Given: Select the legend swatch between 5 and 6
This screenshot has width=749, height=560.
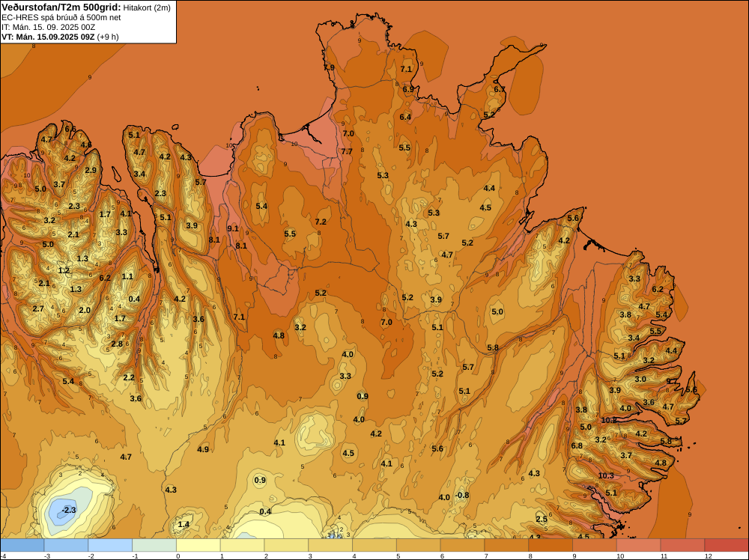Looking at the screenshot, I should [419, 545].
